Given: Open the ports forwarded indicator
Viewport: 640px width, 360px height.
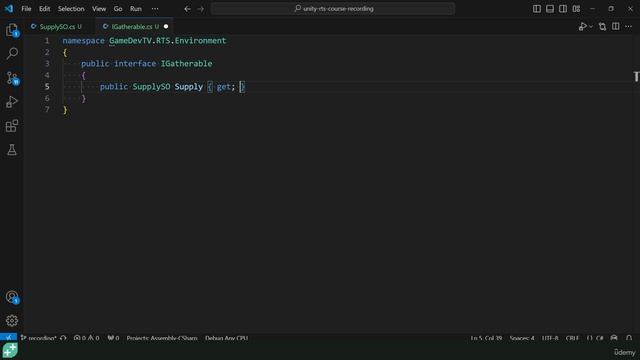Looking at the screenshot, I should click(x=113, y=338).
